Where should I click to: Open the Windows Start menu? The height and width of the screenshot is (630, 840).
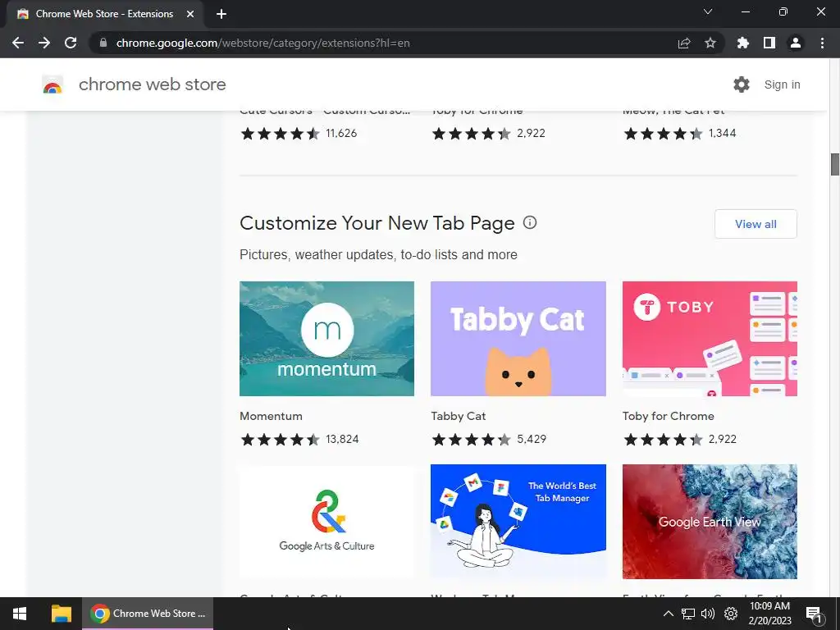tap(20, 614)
